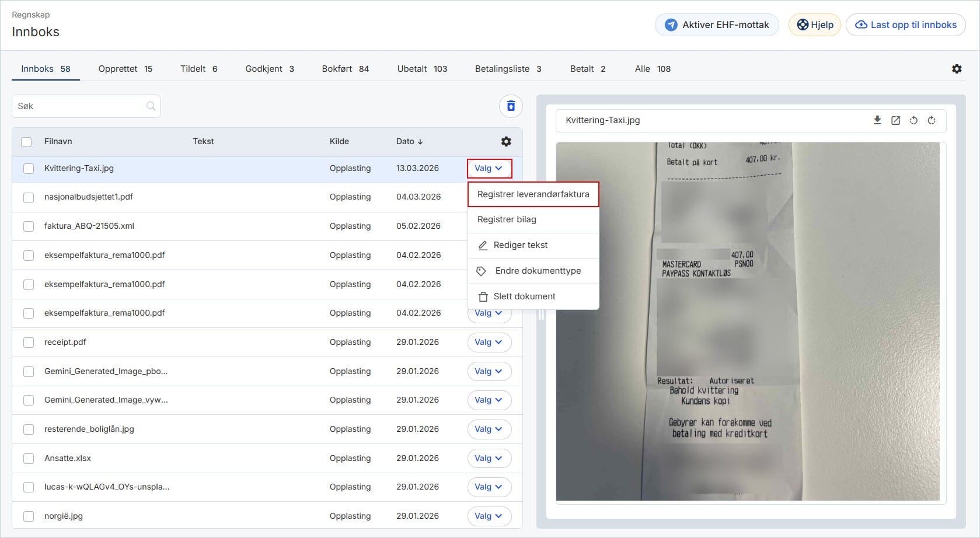Image resolution: width=980 pixels, height=538 pixels.
Task: Switch to the Opprettet tab
Action: coord(125,69)
